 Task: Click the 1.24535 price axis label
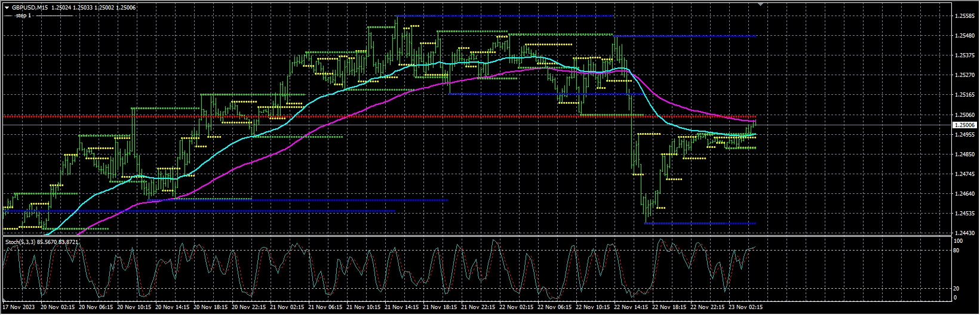964,214
